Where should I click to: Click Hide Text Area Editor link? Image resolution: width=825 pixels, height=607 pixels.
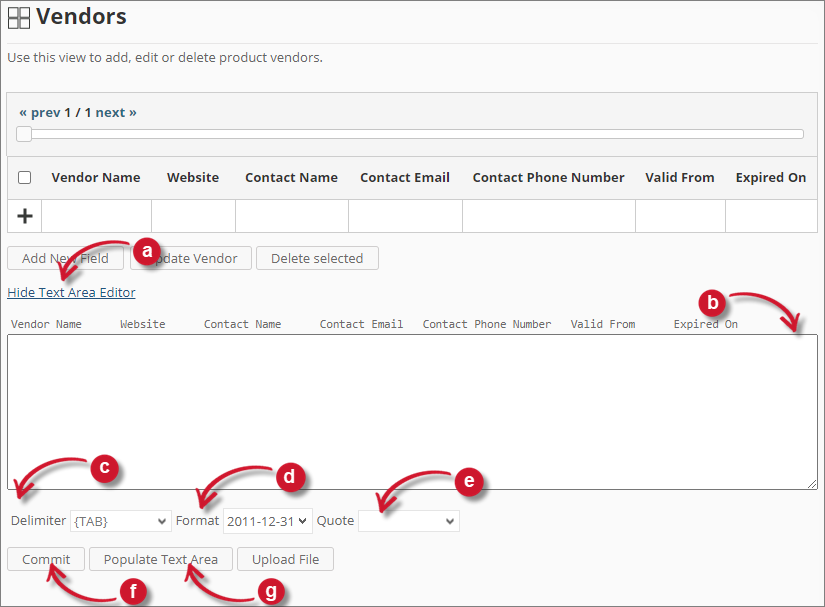pyautogui.click(x=71, y=292)
